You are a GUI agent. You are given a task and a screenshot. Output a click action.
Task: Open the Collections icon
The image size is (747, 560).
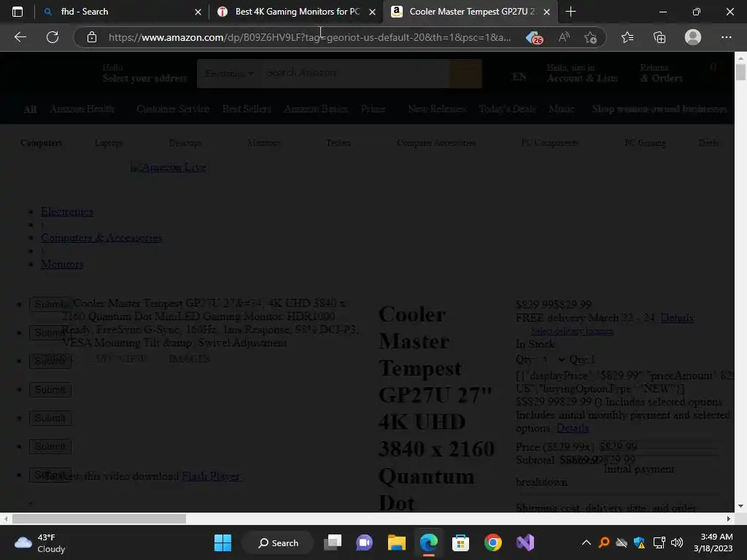[x=659, y=37]
